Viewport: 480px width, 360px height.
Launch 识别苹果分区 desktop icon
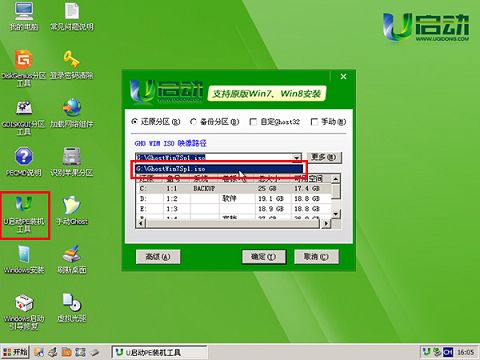(72, 162)
